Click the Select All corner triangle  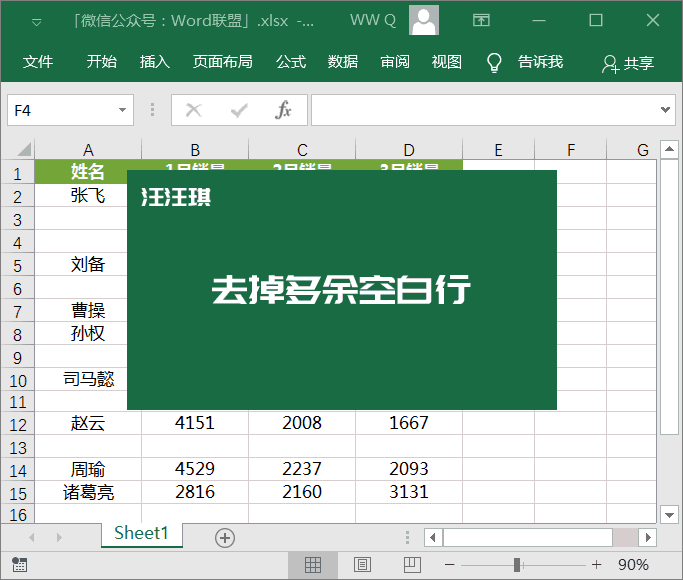[x=24, y=149]
